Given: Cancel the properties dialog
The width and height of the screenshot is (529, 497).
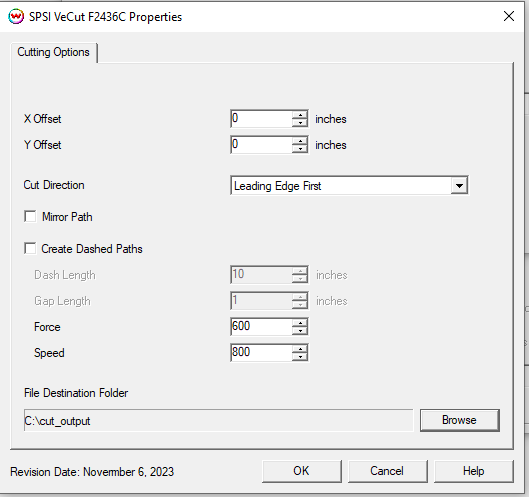Looking at the screenshot, I should (387, 471).
